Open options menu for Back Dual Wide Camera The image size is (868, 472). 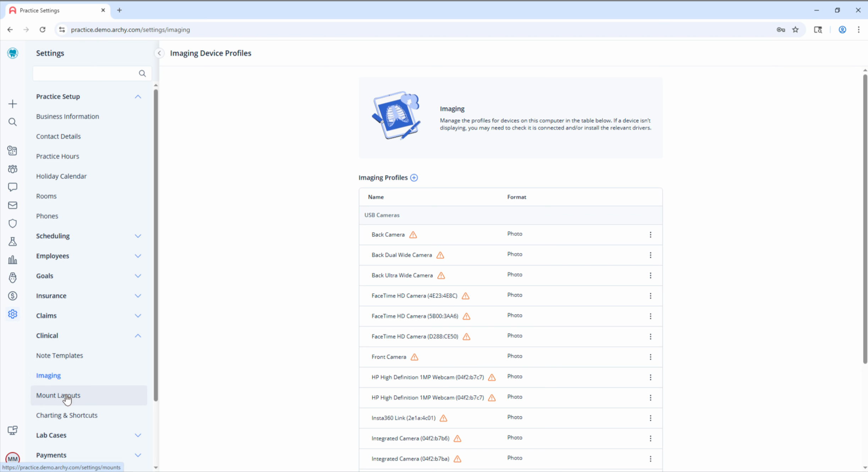[650, 255]
